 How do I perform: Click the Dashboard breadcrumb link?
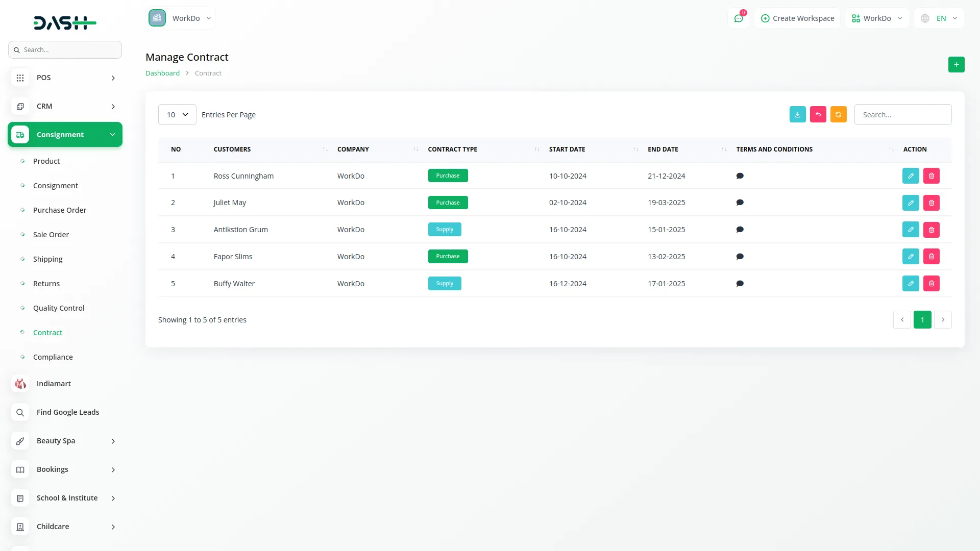(x=162, y=73)
